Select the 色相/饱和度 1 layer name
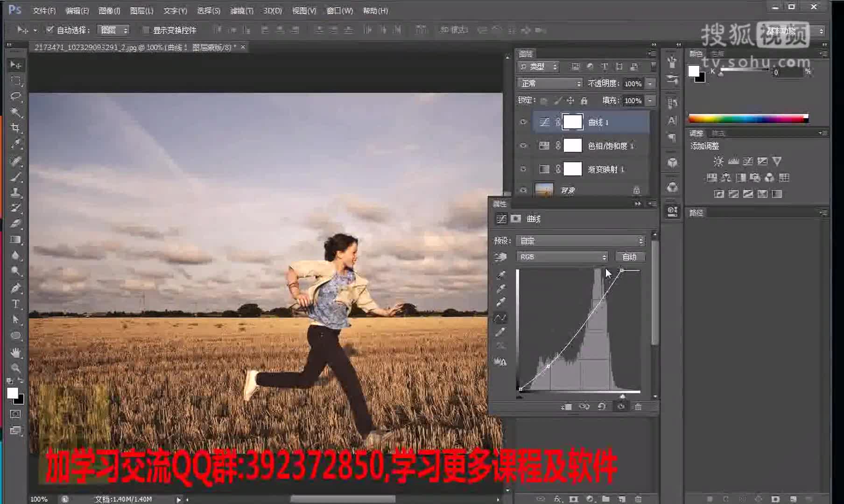 click(x=611, y=146)
